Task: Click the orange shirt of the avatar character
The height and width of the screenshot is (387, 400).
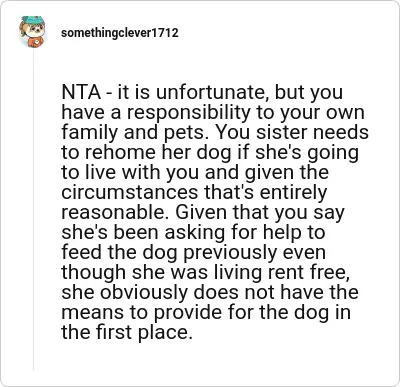Action: (x=36, y=42)
